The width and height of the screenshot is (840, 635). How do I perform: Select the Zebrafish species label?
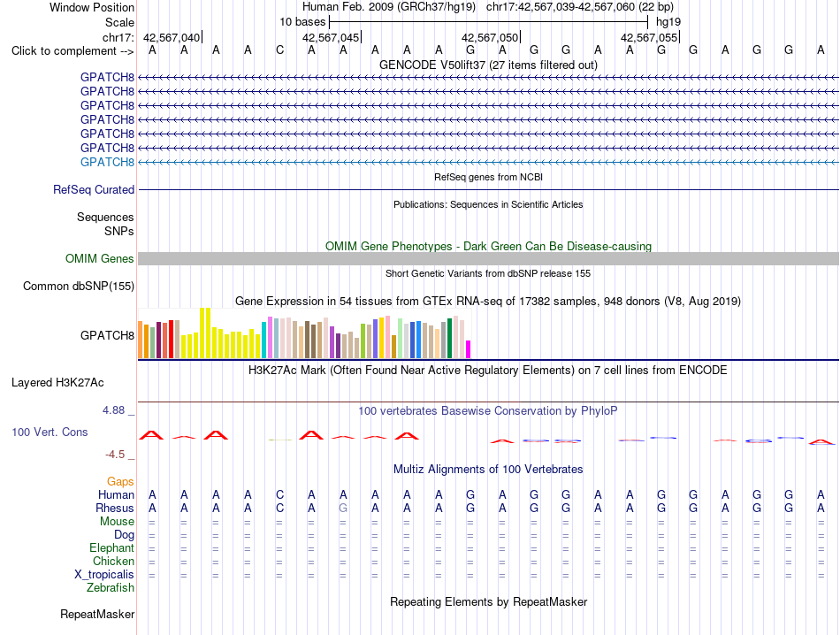(x=111, y=588)
